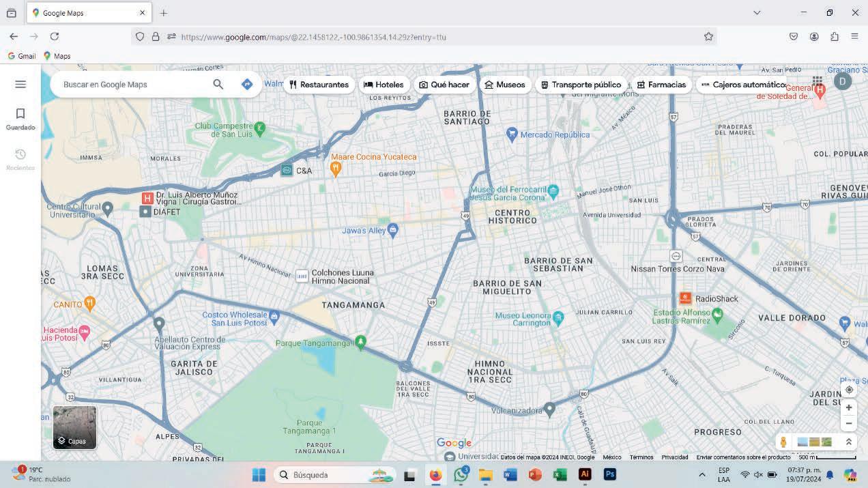This screenshot has height=488, width=868.
Task: Select Hacienda San Luis Potosí hotel pin
Action: (x=85, y=332)
